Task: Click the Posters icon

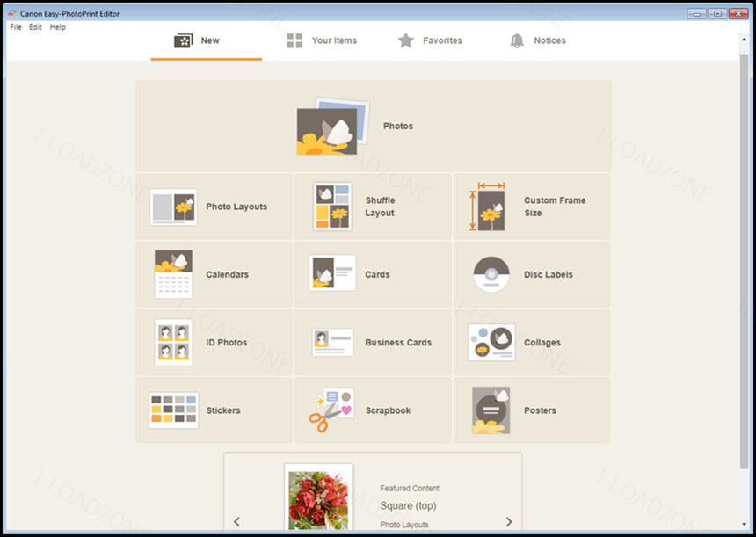Action: point(491,410)
